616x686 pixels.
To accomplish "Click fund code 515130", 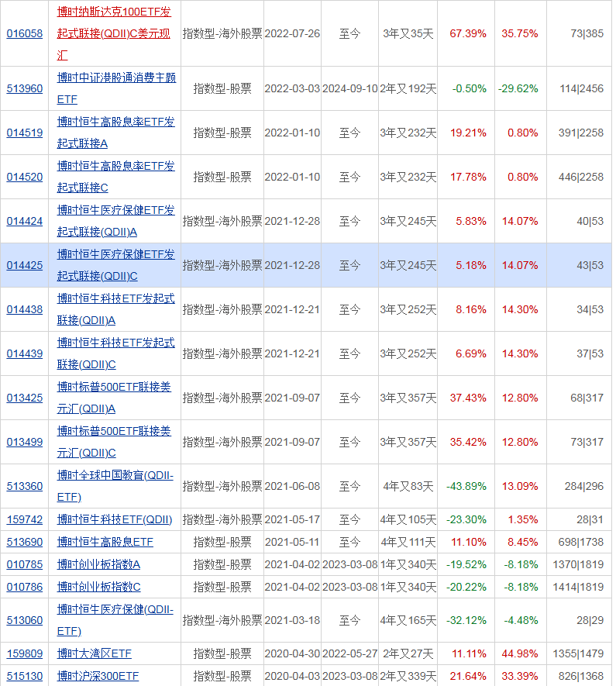I will [x=25, y=677].
